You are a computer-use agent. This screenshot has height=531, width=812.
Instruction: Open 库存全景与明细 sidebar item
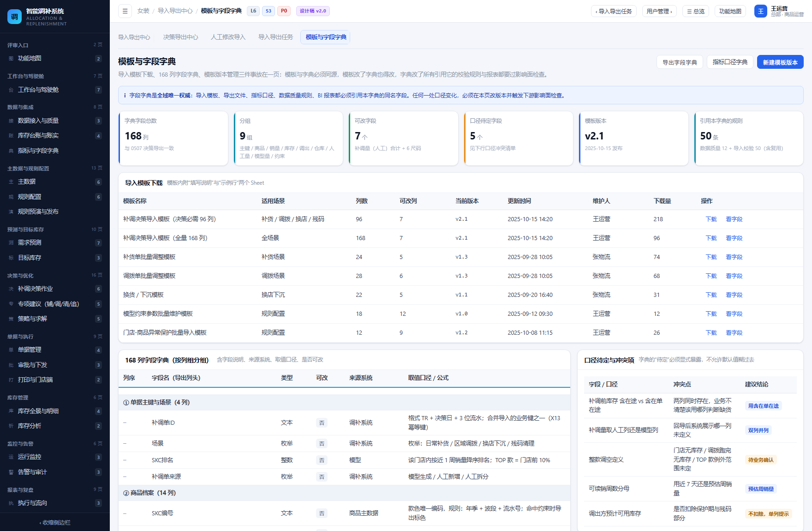[x=55, y=411]
